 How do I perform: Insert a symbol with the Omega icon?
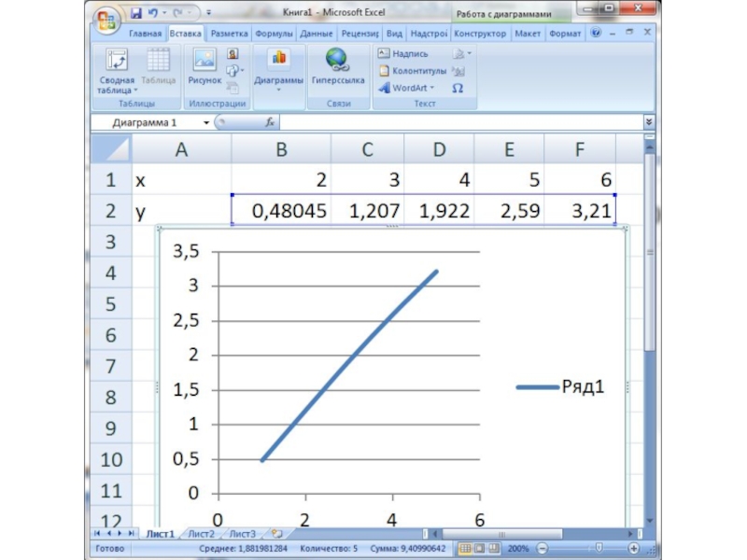click(458, 88)
